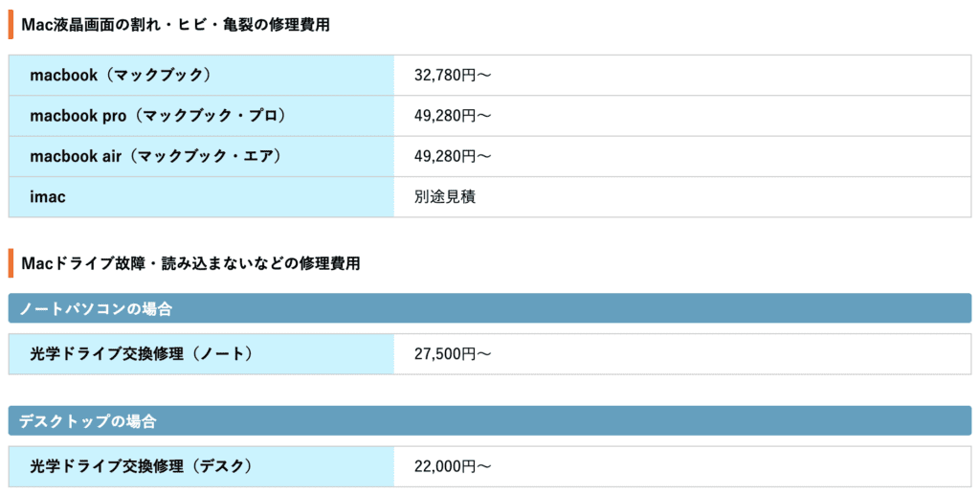Click the デスクトップの場合 section bar
980x494 pixels.
point(490,420)
